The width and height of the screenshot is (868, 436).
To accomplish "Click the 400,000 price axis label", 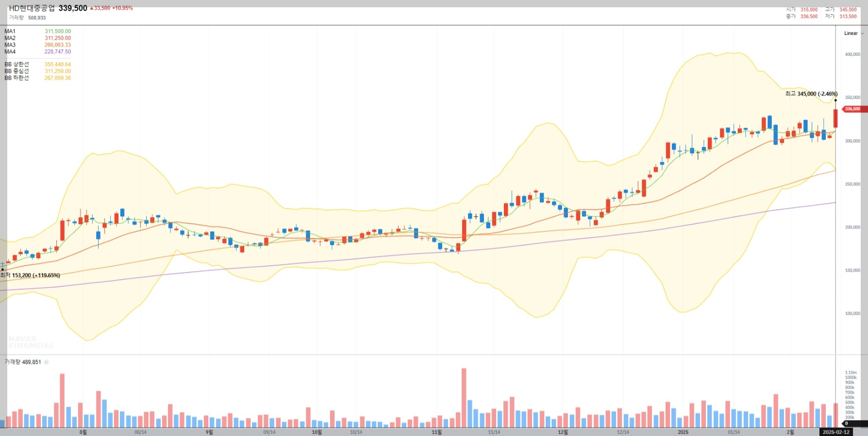I will (x=852, y=54).
